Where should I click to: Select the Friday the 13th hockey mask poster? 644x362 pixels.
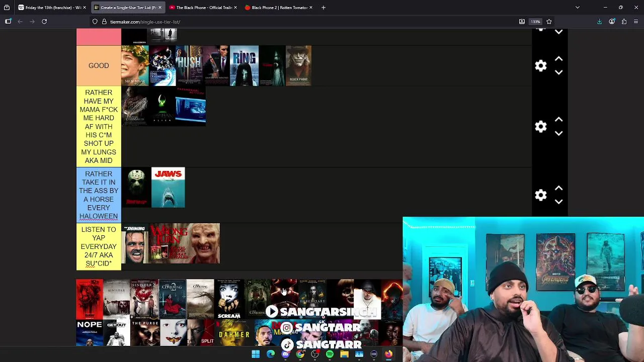(x=136, y=188)
